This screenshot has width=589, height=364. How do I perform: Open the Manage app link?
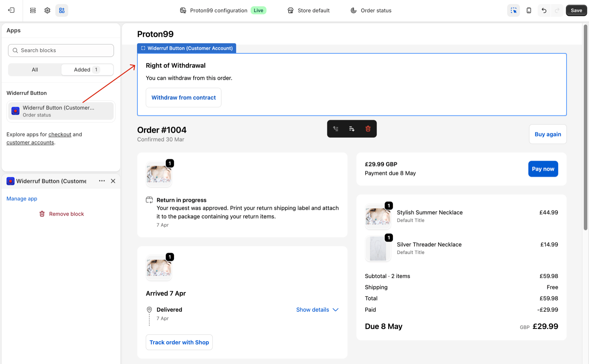coord(21,199)
